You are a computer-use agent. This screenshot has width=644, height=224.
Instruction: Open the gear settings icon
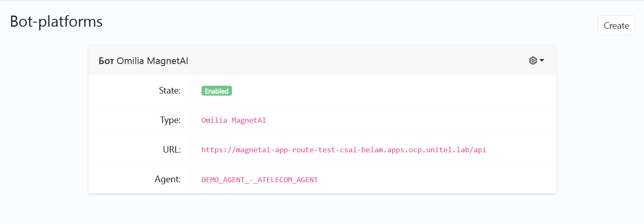point(533,61)
